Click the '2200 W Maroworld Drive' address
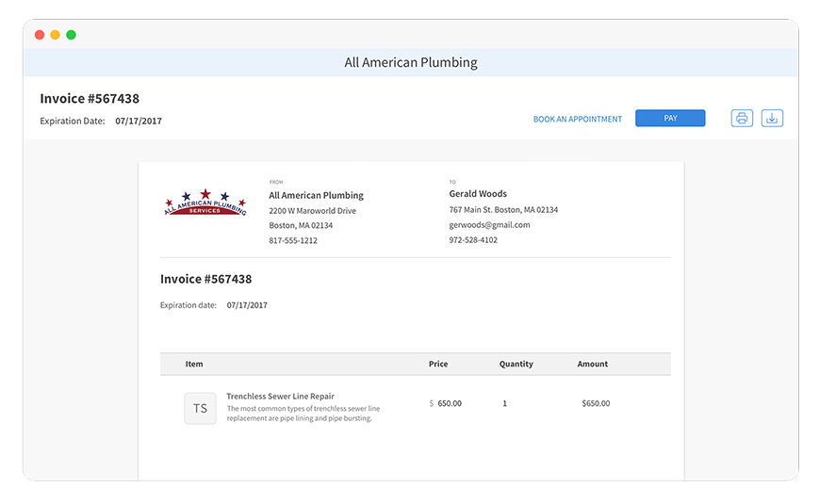This screenshot has width=819, height=504. point(312,211)
